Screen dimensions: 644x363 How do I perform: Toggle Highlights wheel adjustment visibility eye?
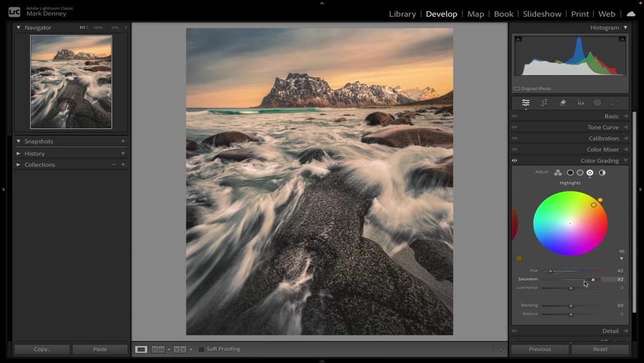click(x=622, y=251)
